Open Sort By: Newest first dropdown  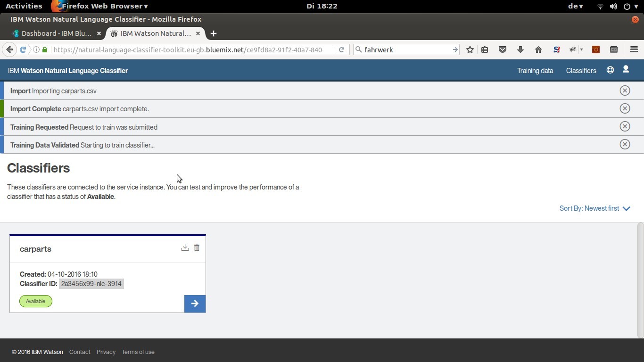594,208
